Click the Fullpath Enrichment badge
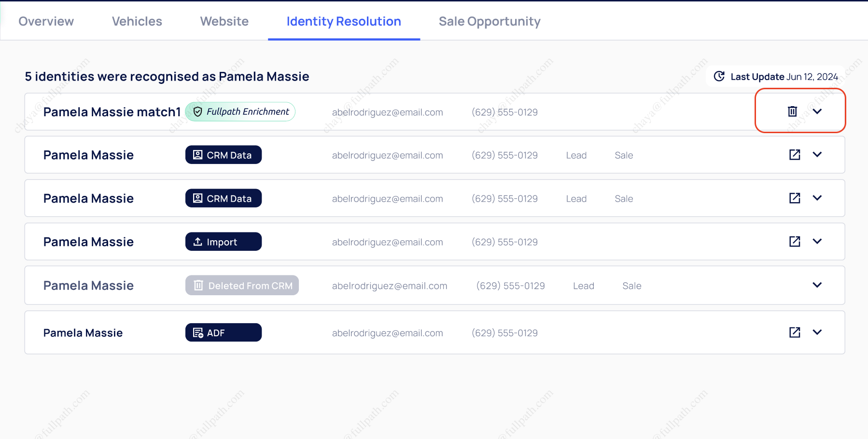The image size is (868, 439). [x=240, y=112]
